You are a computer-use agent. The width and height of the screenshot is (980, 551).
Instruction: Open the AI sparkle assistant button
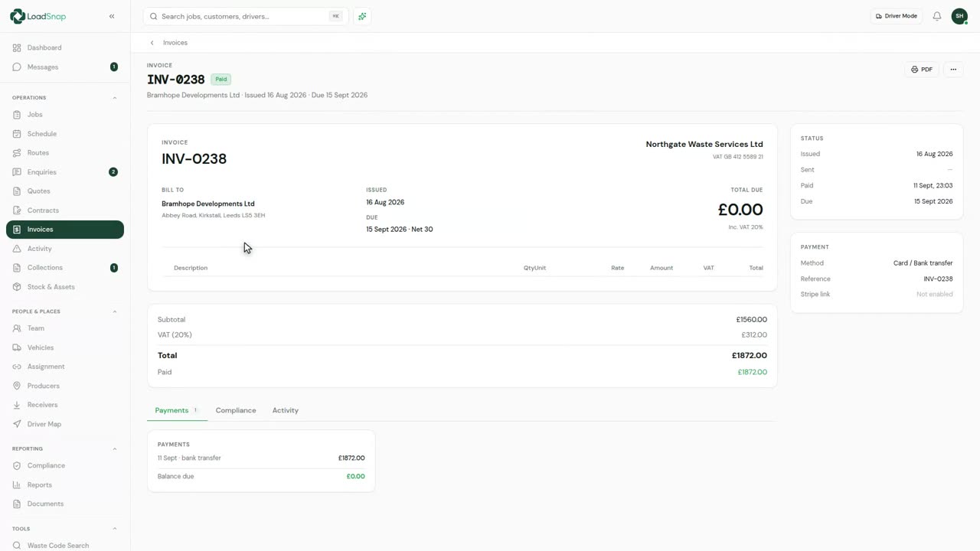pos(362,16)
